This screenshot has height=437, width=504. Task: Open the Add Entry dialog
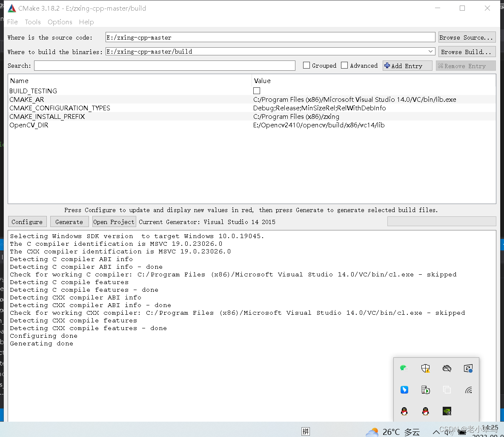(407, 66)
